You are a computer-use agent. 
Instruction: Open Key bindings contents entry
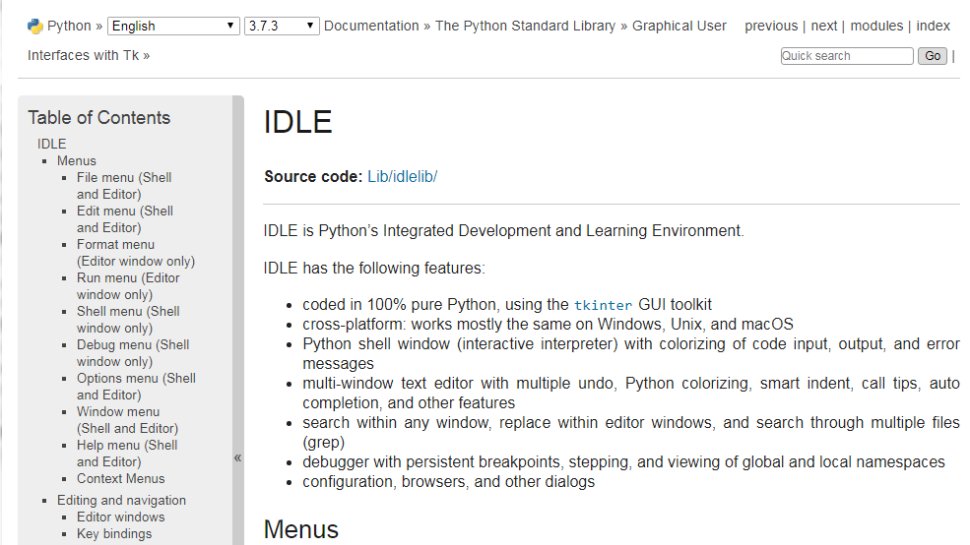pos(114,533)
